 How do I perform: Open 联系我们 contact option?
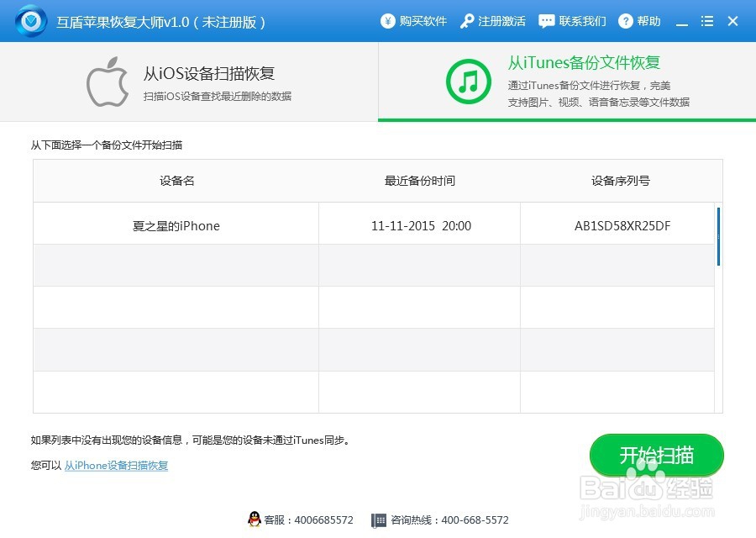[x=582, y=21]
